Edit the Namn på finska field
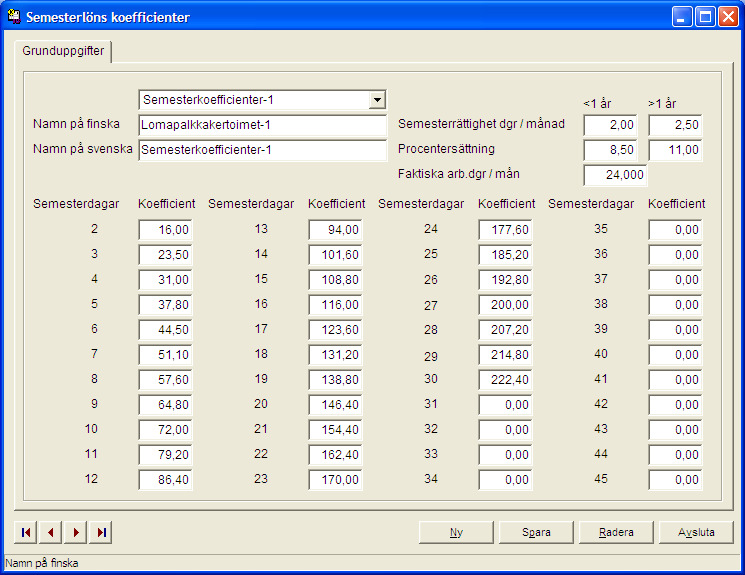The height and width of the screenshot is (575, 745). pyautogui.click(x=263, y=125)
